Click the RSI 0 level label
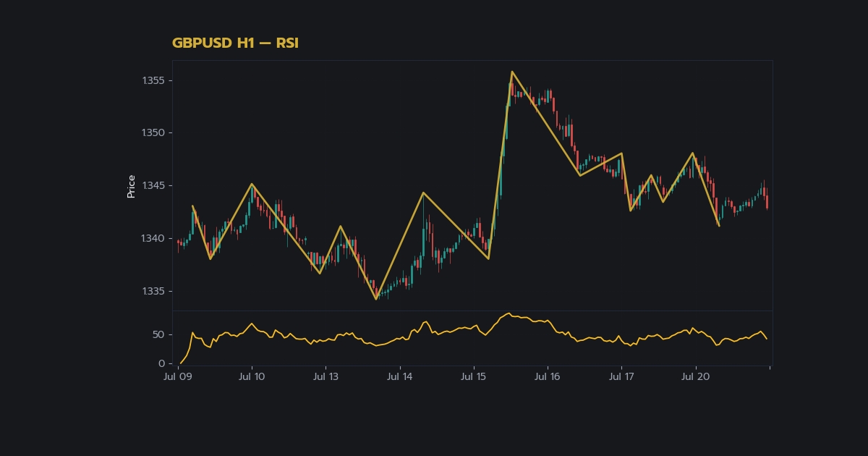This screenshot has width=868, height=456. coord(161,364)
